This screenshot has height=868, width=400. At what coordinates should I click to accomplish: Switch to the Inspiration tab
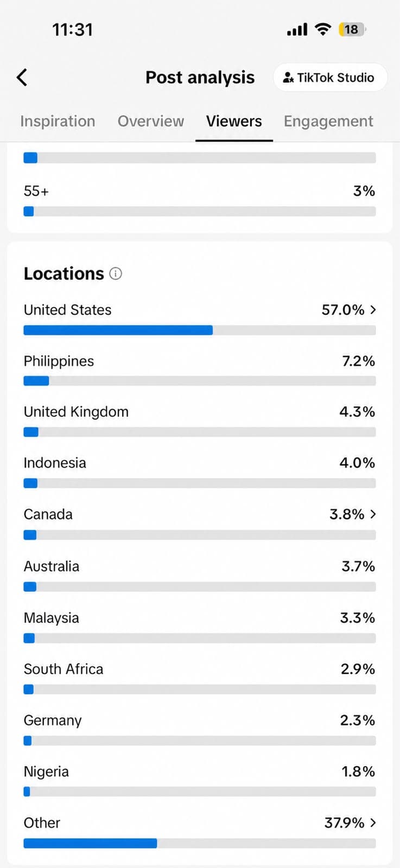[x=58, y=121]
